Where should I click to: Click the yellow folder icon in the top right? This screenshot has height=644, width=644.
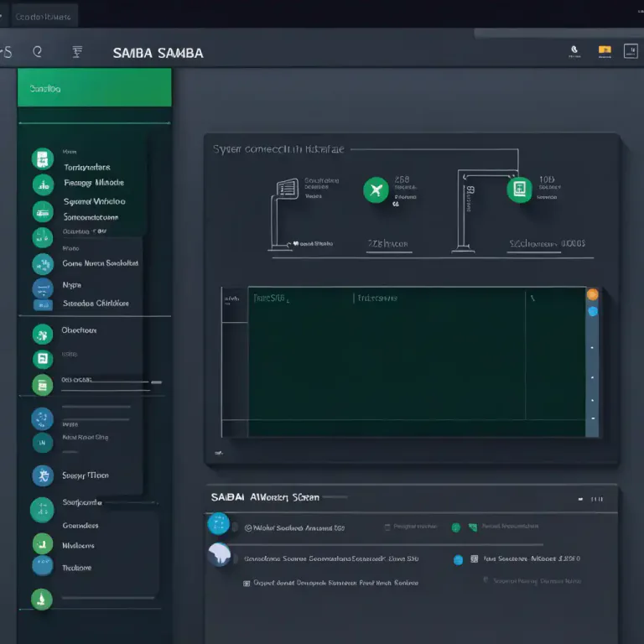click(x=605, y=51)
